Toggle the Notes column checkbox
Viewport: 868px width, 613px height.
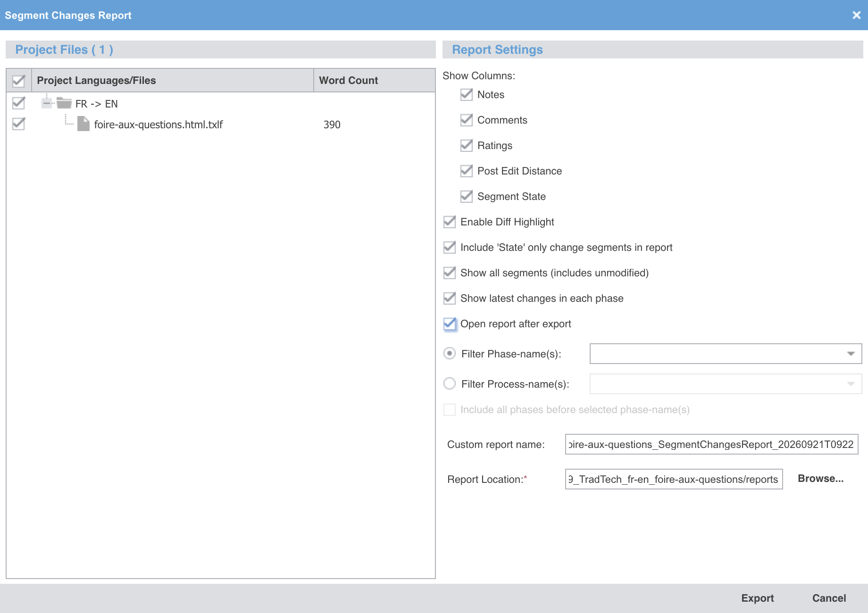[x=467, y=95]
